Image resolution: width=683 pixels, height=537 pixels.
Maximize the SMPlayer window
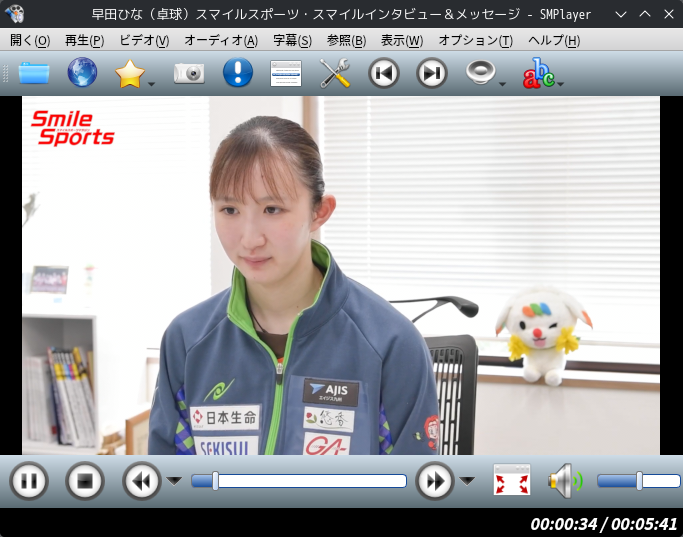coord(645,14)
